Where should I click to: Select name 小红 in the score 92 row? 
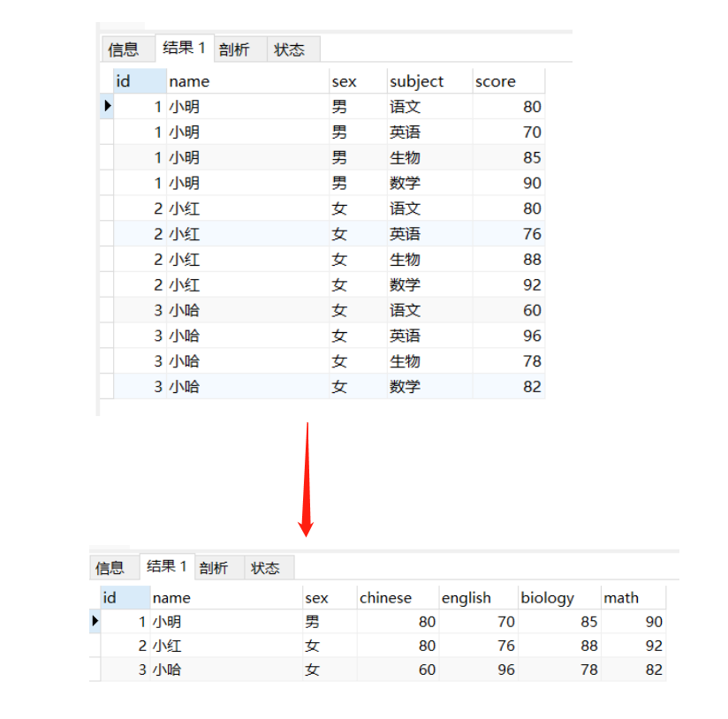tap(248, 284)
